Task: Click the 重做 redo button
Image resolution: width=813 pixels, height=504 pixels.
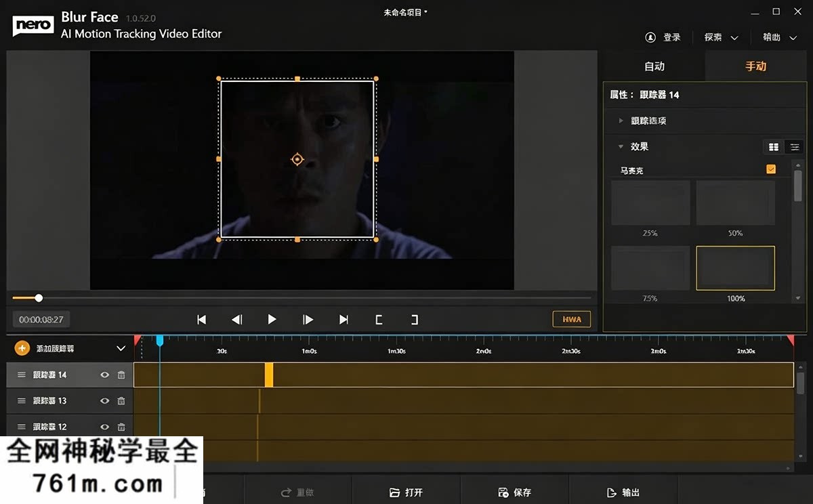Action: click(x=297, y=492)
